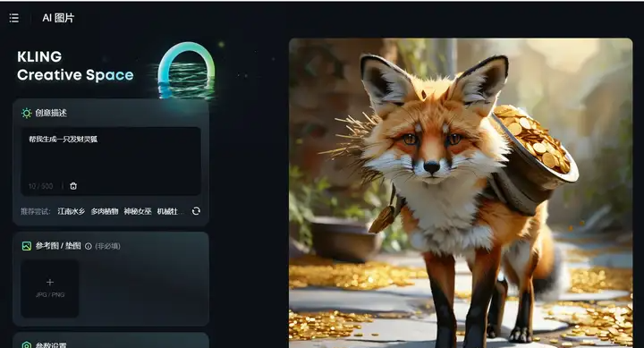Focus the prompt box containing 帮我生成一只发财灵狐

pos(111,161)
